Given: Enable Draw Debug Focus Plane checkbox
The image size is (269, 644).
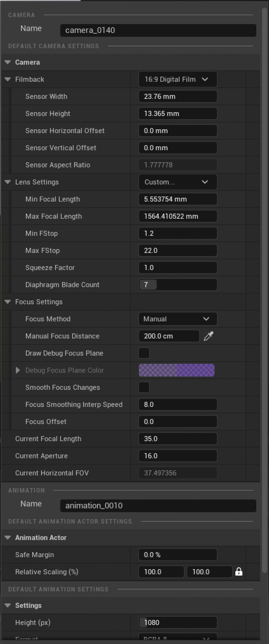Looking at the screenshot, I should click(x=144, y=353).
